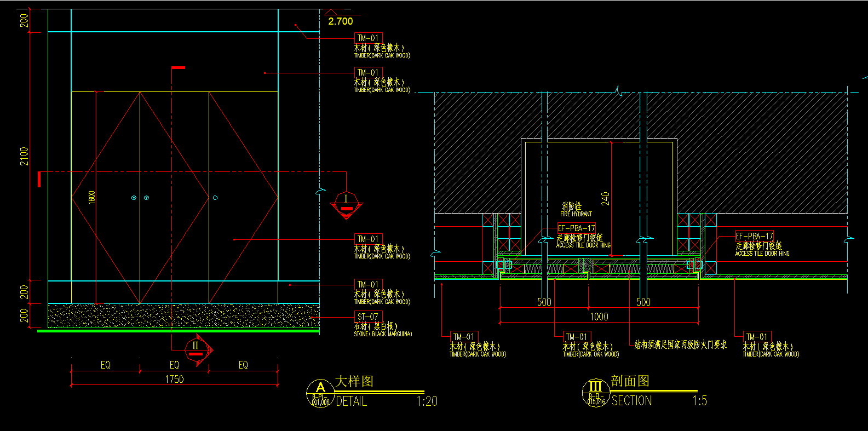868x431 pixels.
Task: Select the topmost TM-01 tag in the detail view
Action: 368,38
